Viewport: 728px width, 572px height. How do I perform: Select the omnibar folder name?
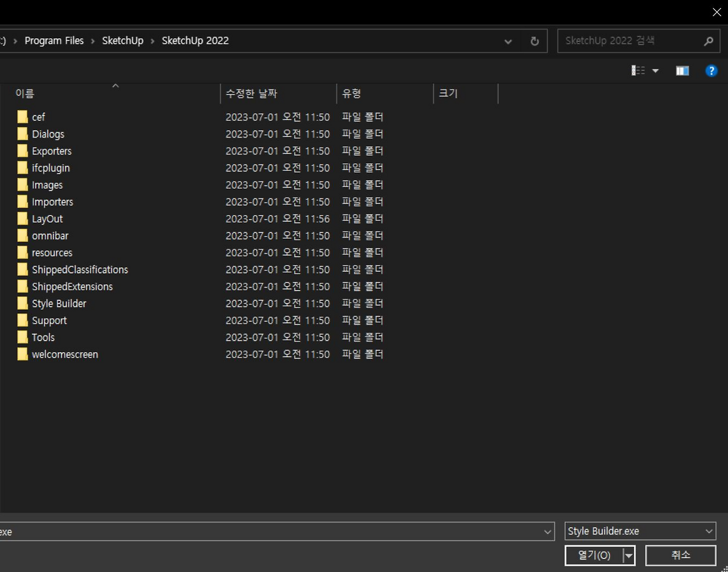click(x=50, y=235)
